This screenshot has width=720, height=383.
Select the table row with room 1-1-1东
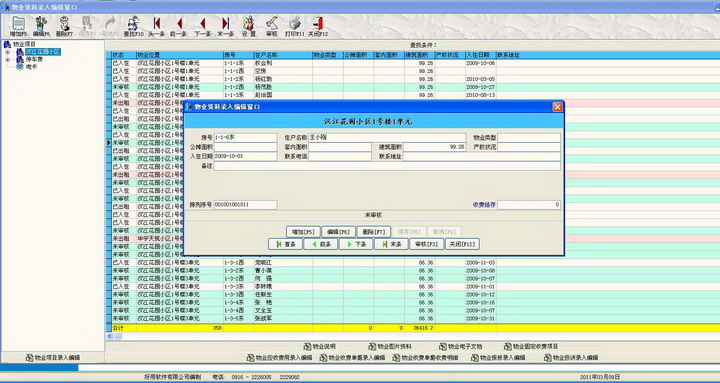tap(413, 63)
